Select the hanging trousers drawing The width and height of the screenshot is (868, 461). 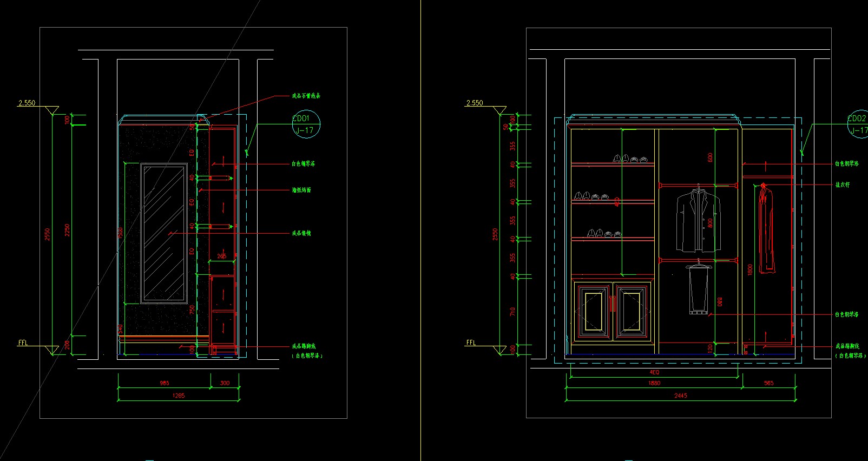699,287
